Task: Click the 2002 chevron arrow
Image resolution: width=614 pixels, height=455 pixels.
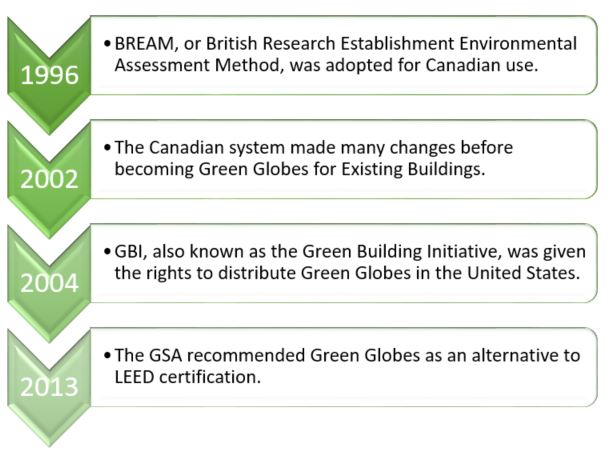Action: [49, 179]
